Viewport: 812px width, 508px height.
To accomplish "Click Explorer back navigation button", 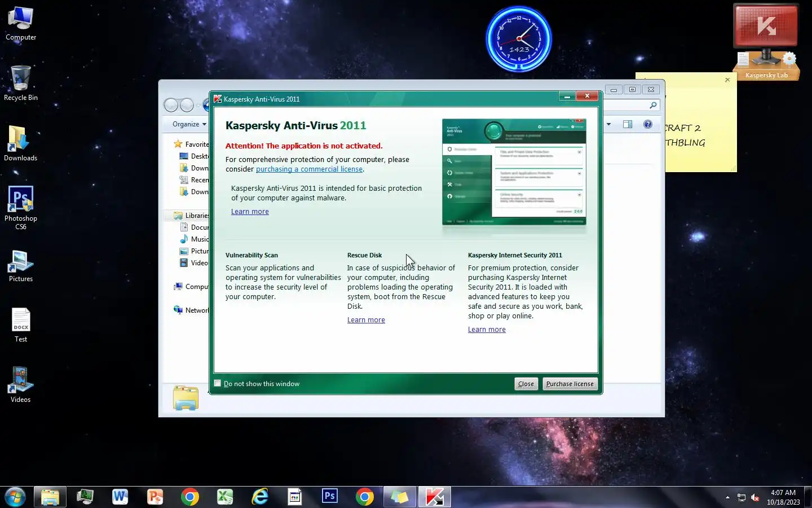I will pos(171,105).
